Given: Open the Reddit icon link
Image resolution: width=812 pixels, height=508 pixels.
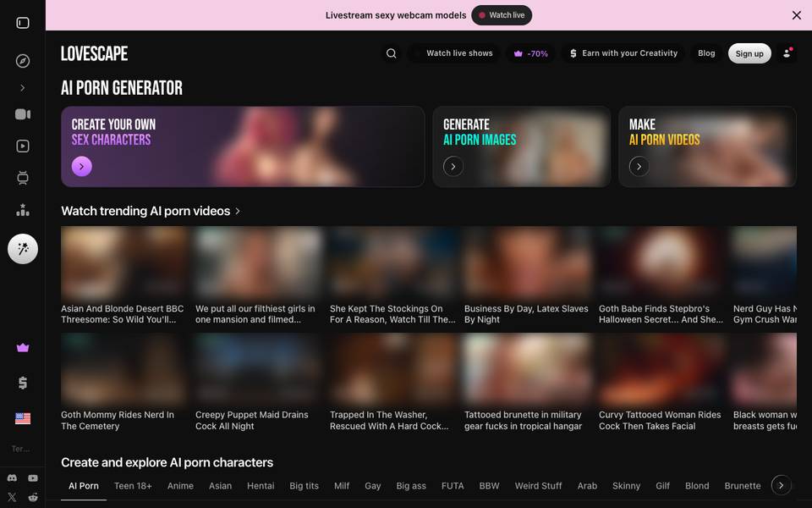Looking at the screenshot, I should pos(33,497).
